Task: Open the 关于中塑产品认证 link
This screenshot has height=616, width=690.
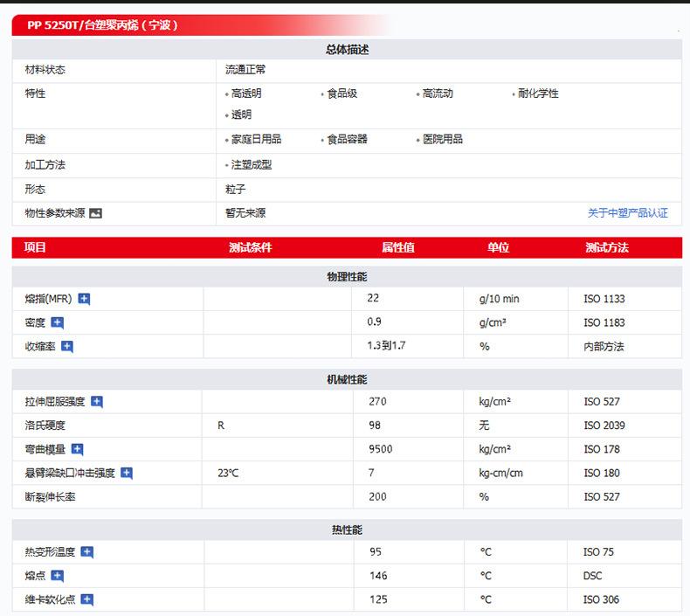Action: click(627, 213)
